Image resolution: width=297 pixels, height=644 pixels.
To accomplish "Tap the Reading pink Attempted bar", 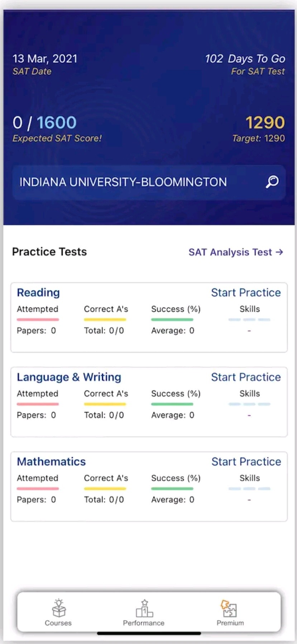I will tap(38, 319).
